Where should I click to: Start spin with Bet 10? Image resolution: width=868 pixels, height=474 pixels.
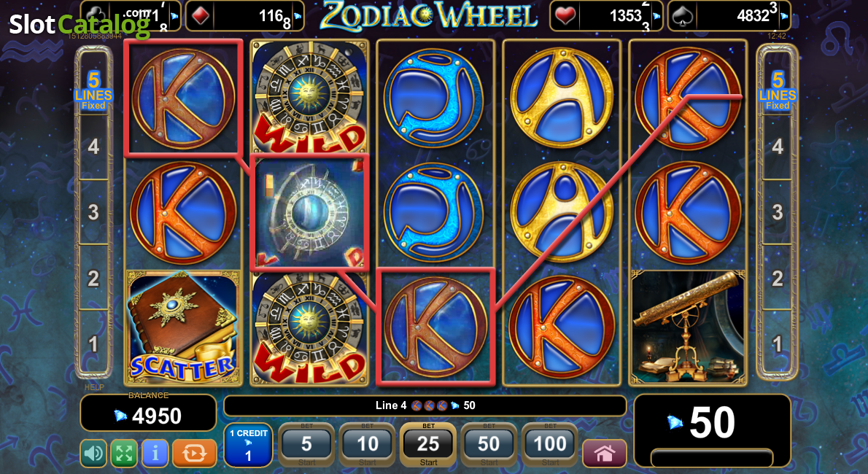368,446
